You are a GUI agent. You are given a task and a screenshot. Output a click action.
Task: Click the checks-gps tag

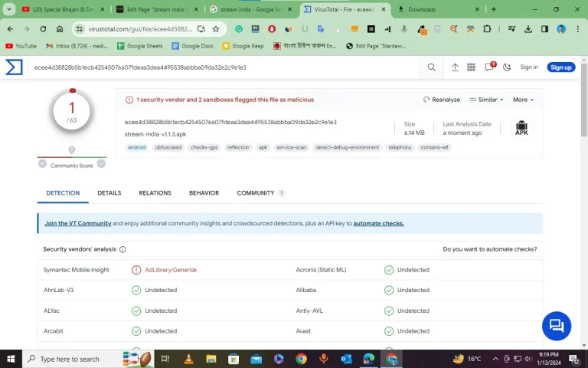pyautogui.click(x=204, y=147)
